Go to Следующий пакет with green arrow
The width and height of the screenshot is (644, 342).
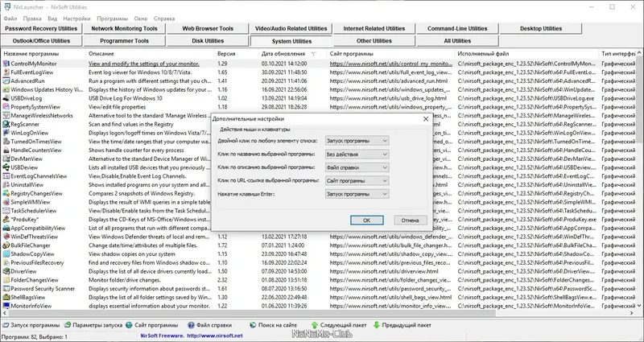click(339, 325)
